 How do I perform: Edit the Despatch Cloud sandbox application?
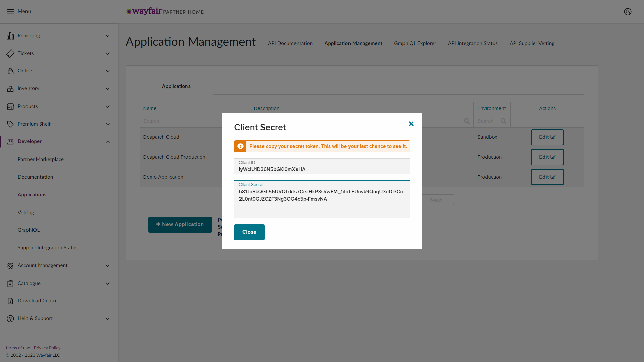[x=547, y=137]
